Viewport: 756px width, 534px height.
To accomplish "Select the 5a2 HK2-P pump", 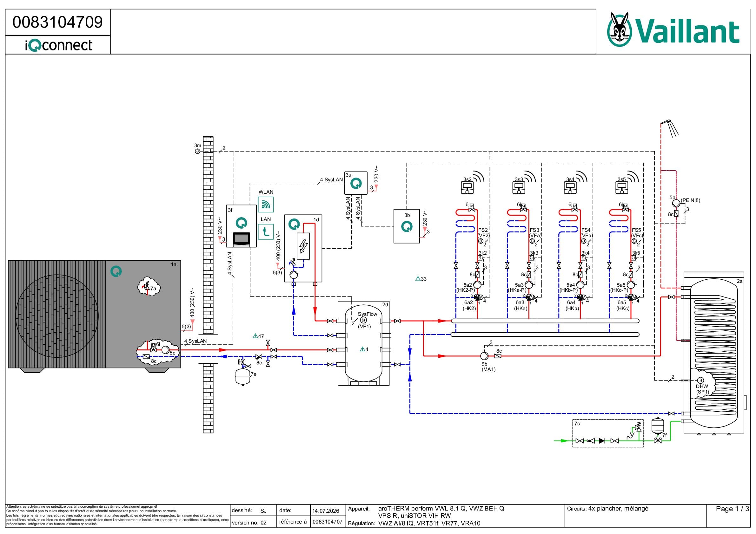I will coord(477,285).
